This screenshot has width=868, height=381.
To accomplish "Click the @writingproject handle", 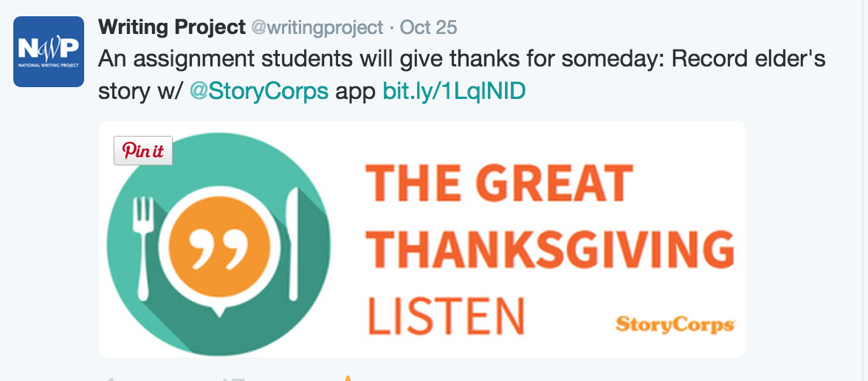I will (x=317, y=28).
